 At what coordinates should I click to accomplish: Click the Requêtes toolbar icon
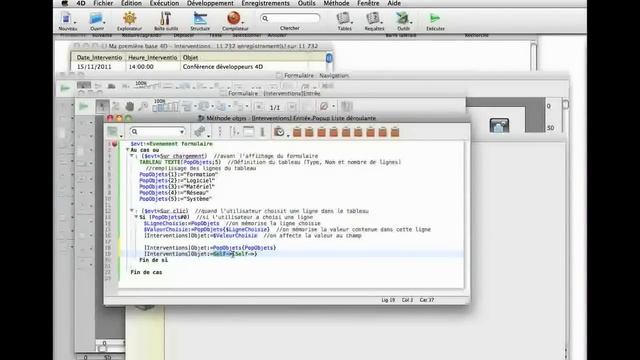[373, 18]
